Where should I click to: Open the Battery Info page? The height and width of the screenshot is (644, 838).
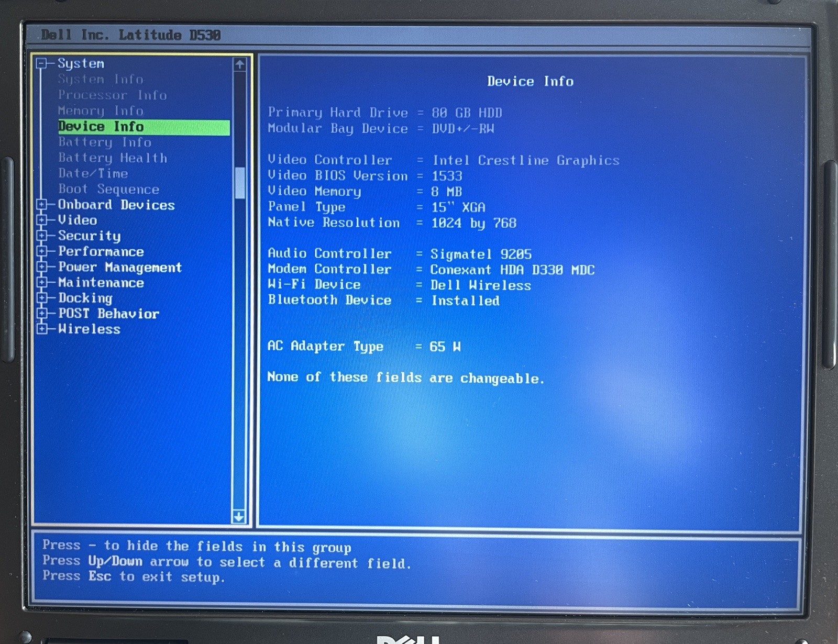click(104, 142)
